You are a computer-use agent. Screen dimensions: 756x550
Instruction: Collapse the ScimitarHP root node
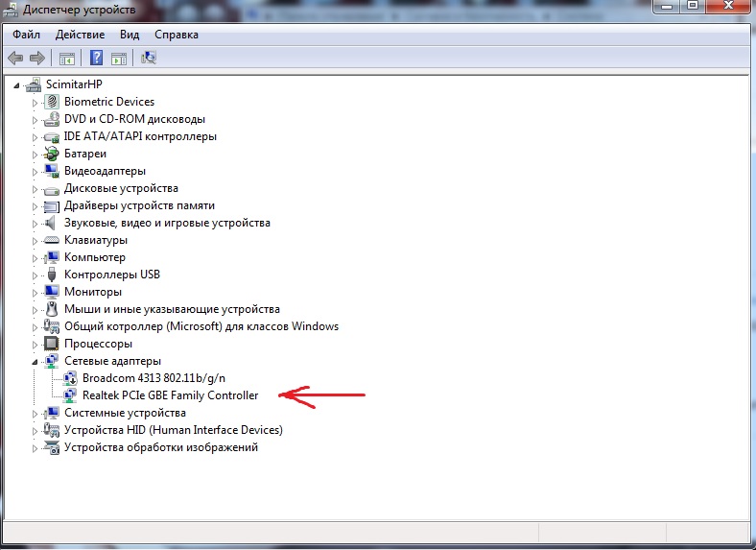coord(16,85)
